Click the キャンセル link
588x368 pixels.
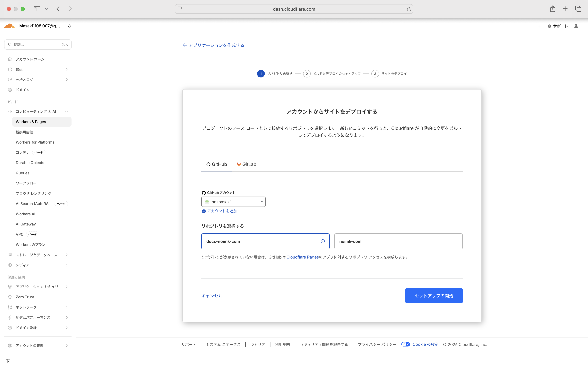212,296
